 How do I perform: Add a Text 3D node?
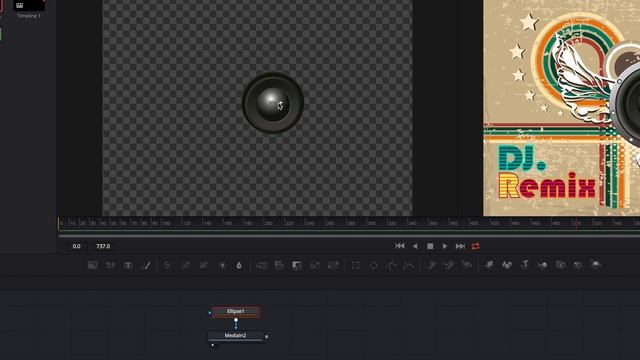(x=525, y=265)
